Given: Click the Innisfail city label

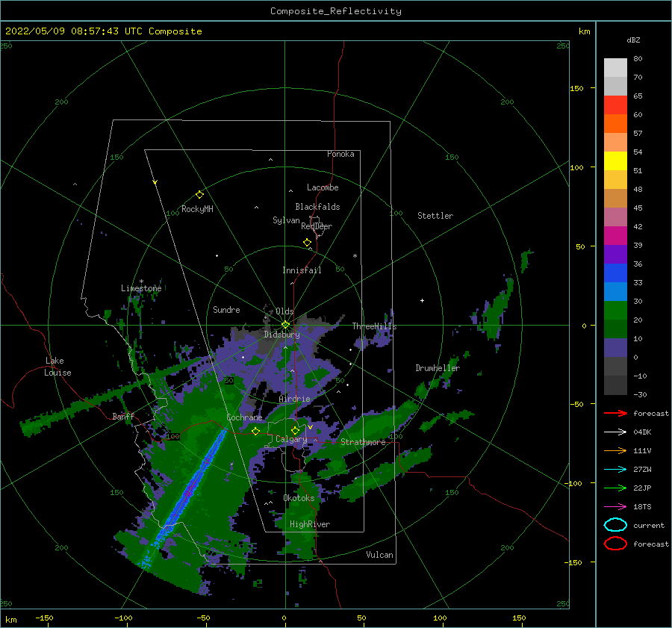Looking at the screenshot, I should tap(302, 270).
